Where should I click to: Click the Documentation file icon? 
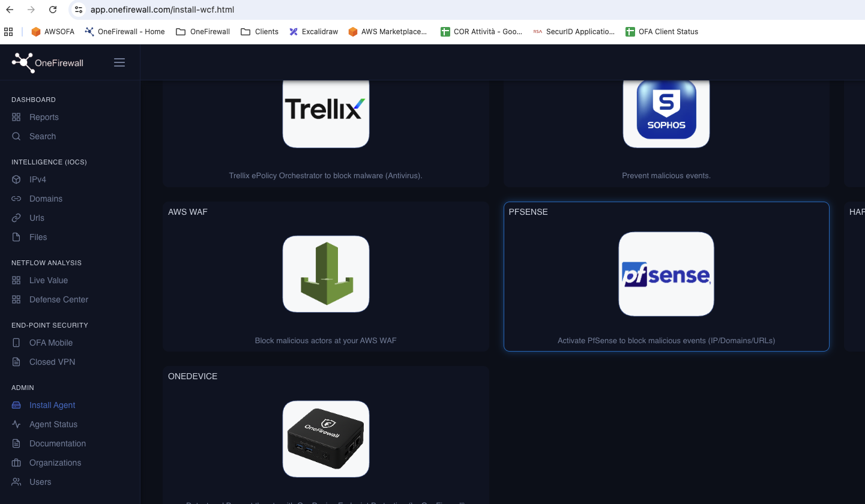coord(16,443)
